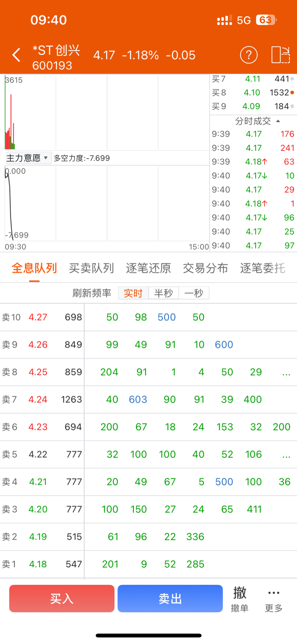Tap the 411 order in 卖3 row

coord(254,510)
